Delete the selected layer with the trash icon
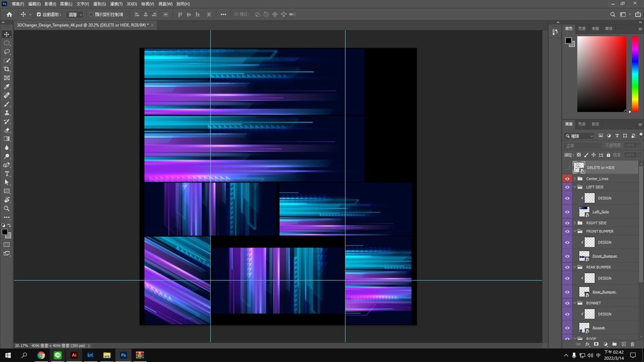The width and height of the screenshot is (644, 362). (633, 344)
